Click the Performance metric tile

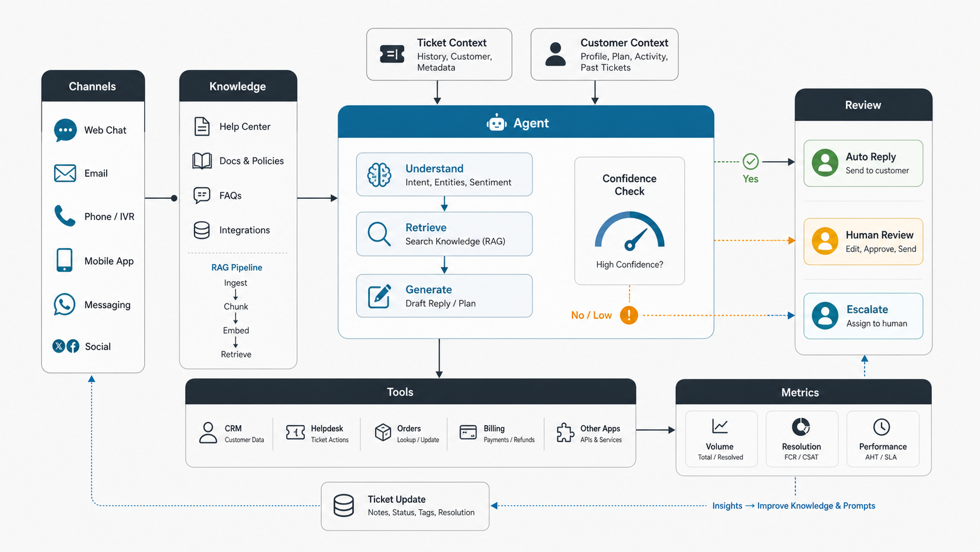pos(883,439)
